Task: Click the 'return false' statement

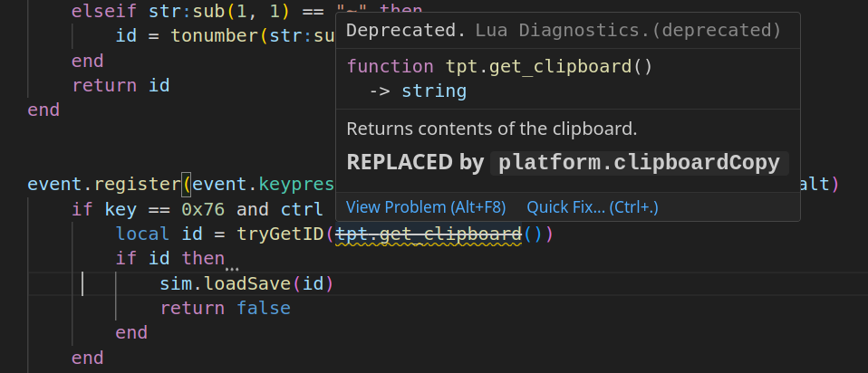Action: (x=226, y=308)
